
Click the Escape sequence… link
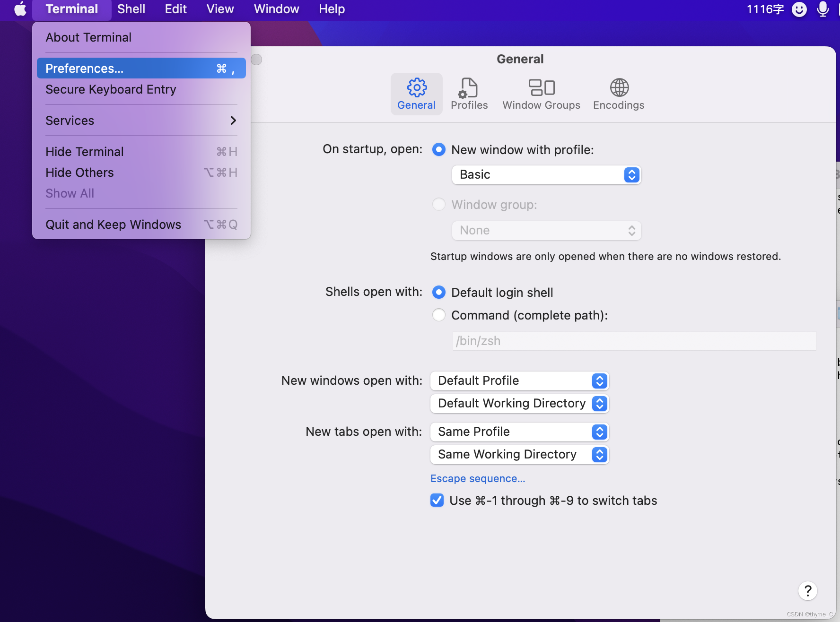(478, 479)
